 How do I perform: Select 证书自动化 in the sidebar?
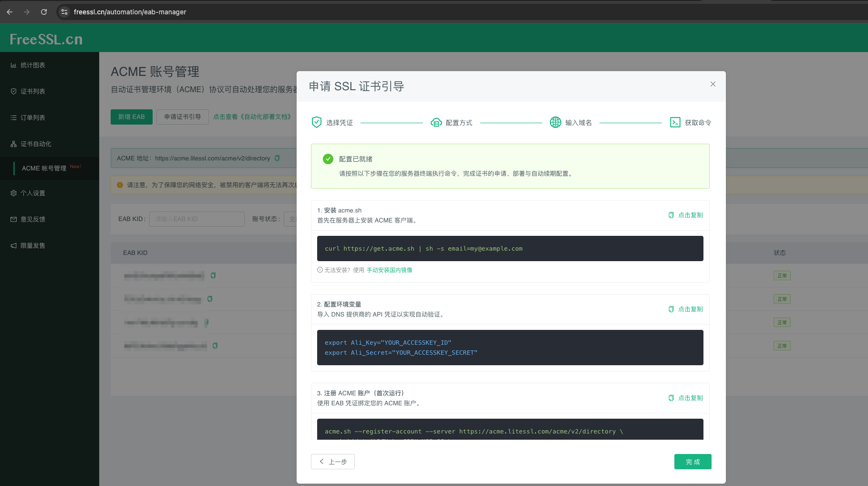tap(32, 143)
